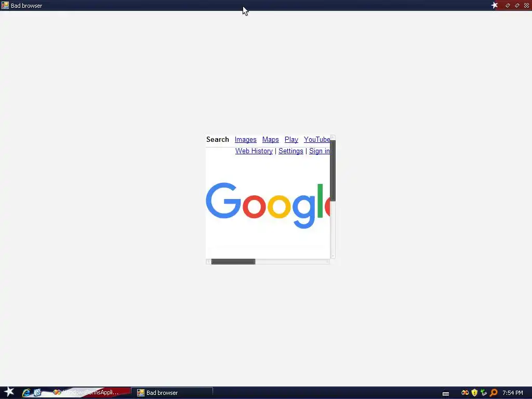532x399 pixels.
Task: Click the Google logo image
Action: [x=268, y=205]
